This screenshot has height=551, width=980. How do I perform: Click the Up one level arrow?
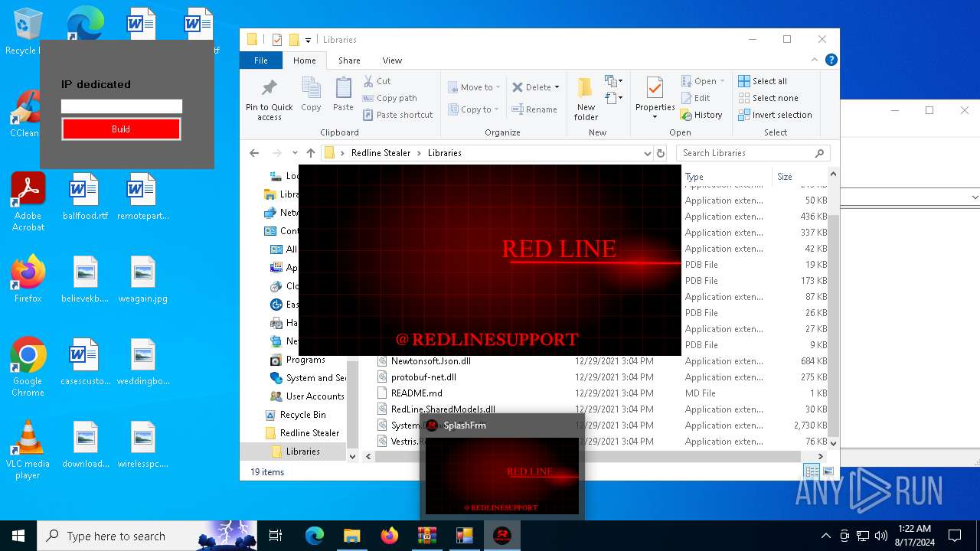(x=310, y=153)
